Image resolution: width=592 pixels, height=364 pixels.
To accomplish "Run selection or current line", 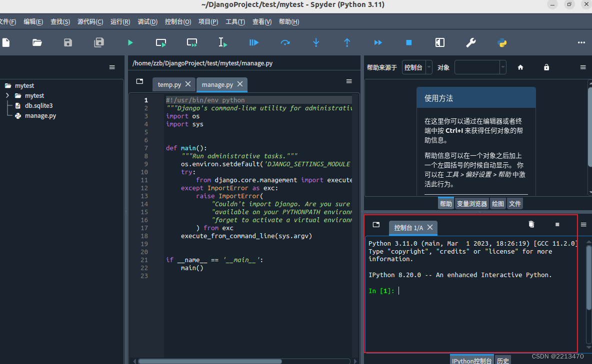I will tap(223, 42).
